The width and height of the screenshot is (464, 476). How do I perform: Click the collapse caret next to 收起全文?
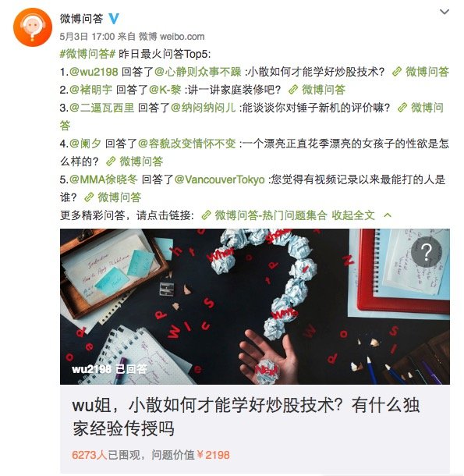click(x=388, y=215)
